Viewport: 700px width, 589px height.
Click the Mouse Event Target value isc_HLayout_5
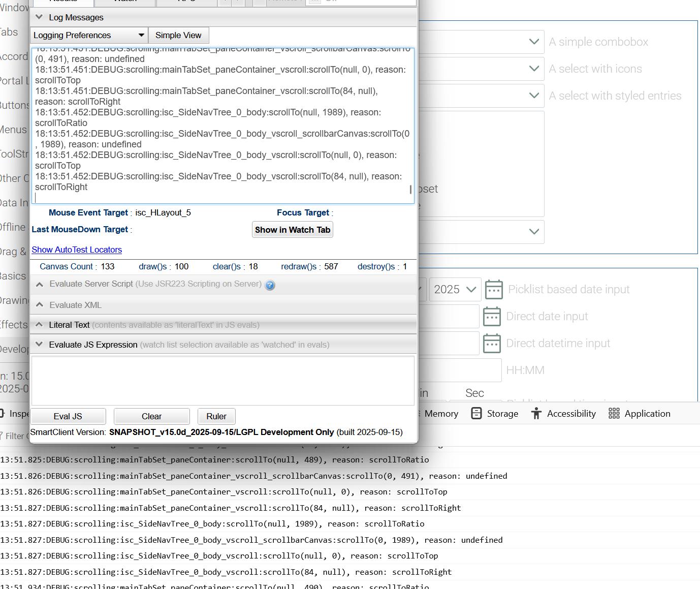pyautogui.click(x=163, y=212)
